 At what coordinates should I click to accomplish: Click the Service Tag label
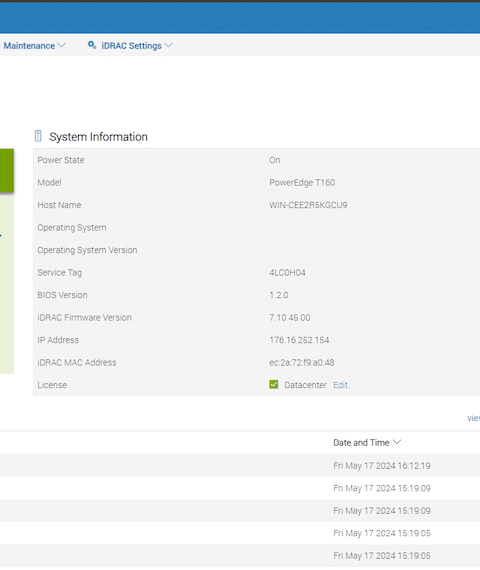[60, 273]
